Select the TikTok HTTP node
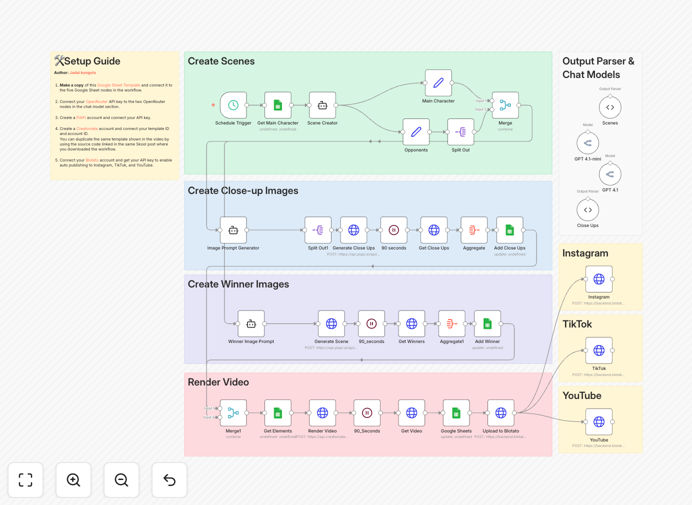The image size is (692, 505). tap(599, 350)
